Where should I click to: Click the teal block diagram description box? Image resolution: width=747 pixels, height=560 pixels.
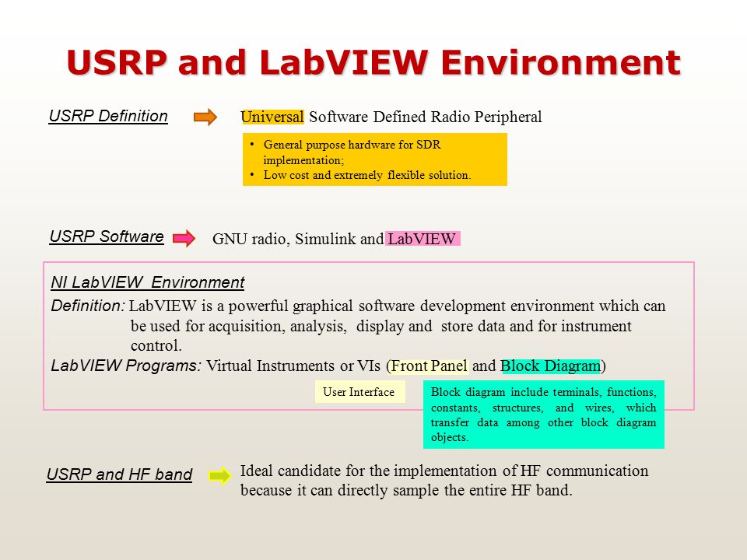tap(544, 415)
